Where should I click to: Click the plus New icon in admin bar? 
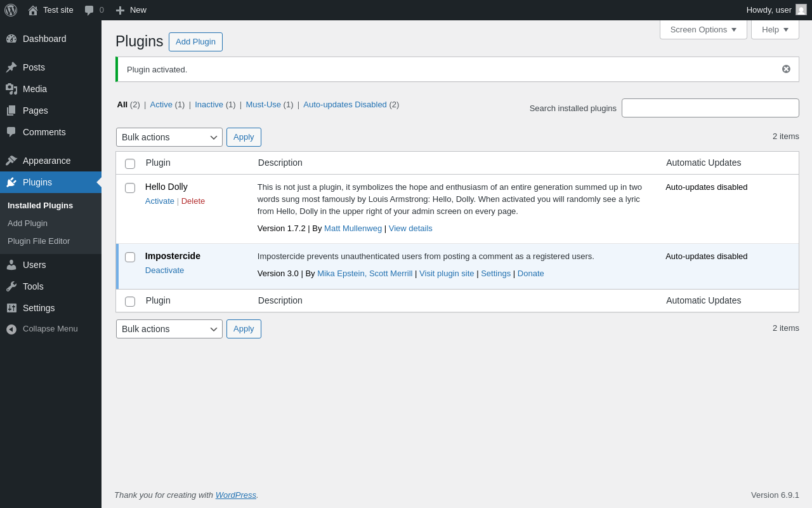click(120, 10)
